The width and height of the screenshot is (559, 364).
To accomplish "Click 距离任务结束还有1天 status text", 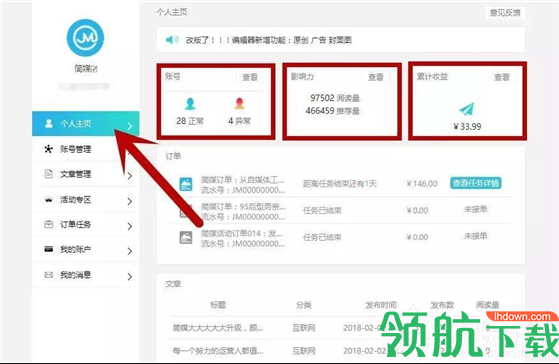I will point(340,184).
